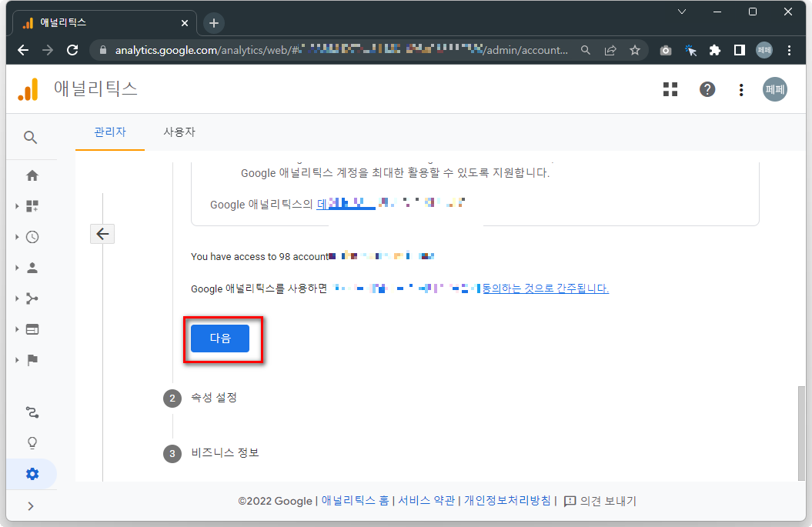The height and width of the screenshot is (527, 812).
Task: Open the Chrome profile avatar
Action: point(764,50)
